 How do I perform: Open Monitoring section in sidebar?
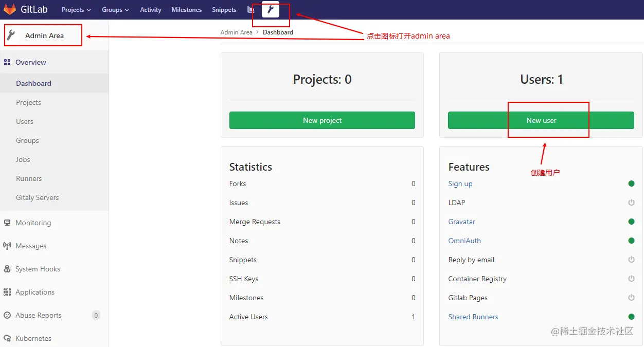tap(33, 223)
